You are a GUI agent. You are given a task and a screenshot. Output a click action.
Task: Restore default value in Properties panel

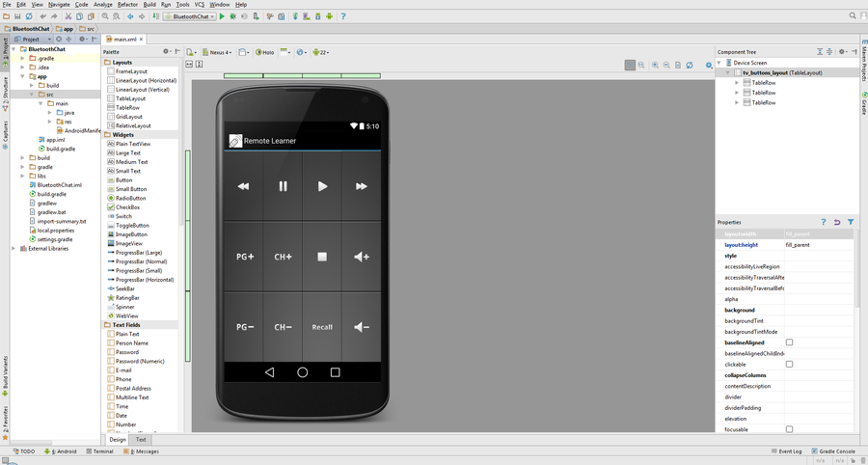837,222
